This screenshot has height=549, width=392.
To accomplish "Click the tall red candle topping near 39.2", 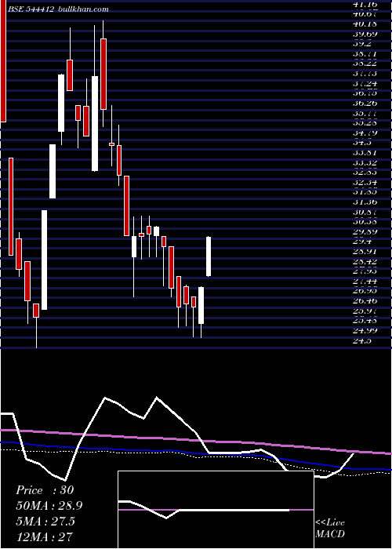I will point(103,75).
